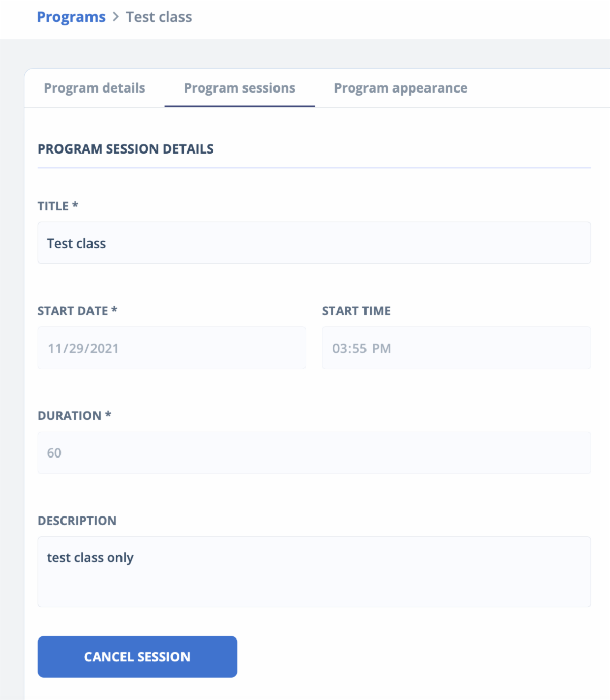Click the DURATION field label

70,416
